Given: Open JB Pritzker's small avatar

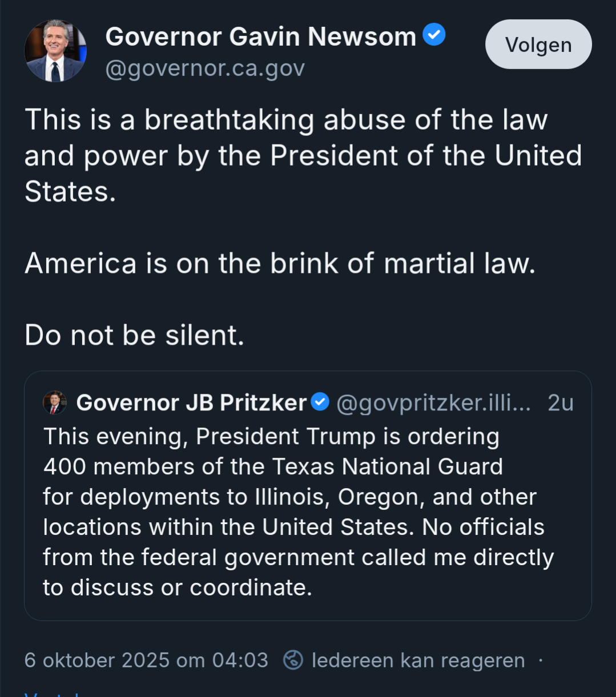Looking at the screenshot, I should pyautogui.click(x=55, y=402).
